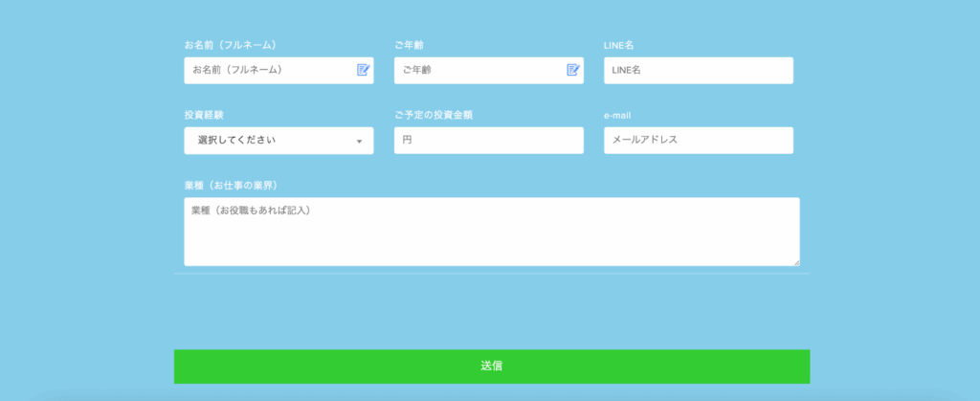Click the ご年齢 label above its field

[410, 45]
